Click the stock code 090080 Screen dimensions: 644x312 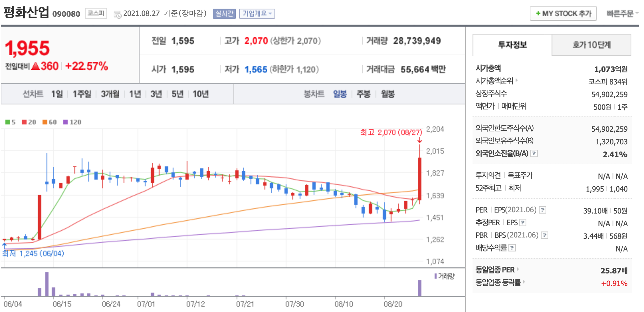[x=66, y=14]
